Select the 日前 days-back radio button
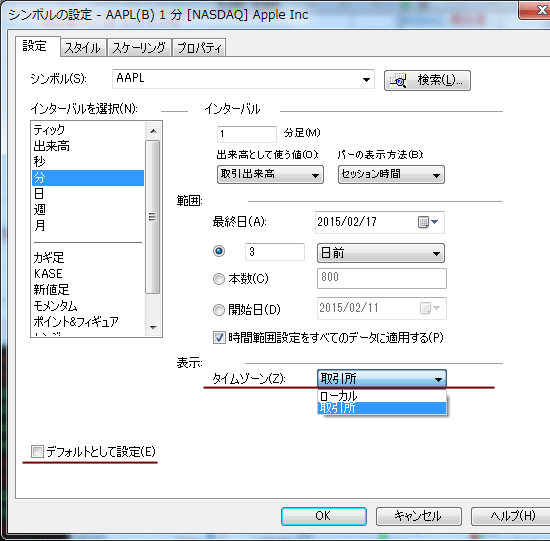550x541 pixels. coord(219,251)
